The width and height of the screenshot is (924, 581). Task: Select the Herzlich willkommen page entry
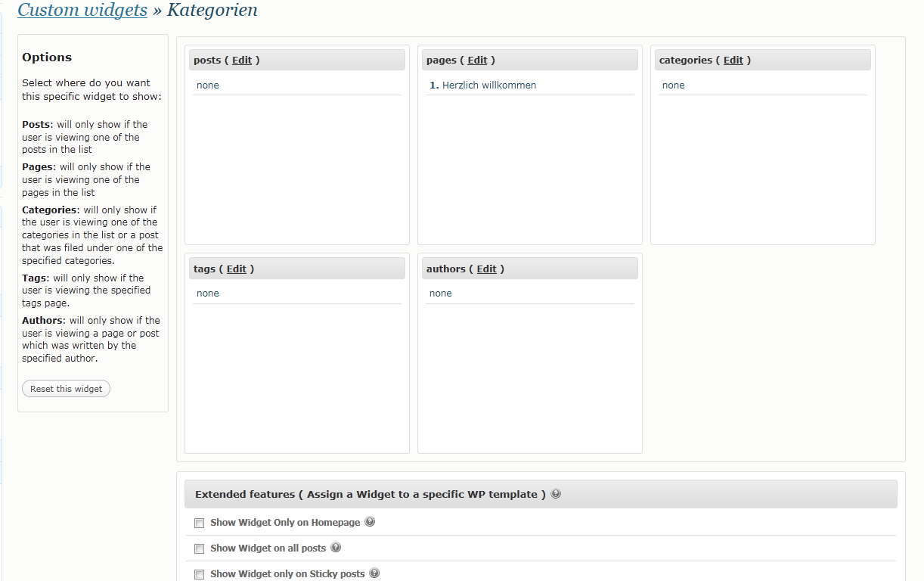pos(489,85)
